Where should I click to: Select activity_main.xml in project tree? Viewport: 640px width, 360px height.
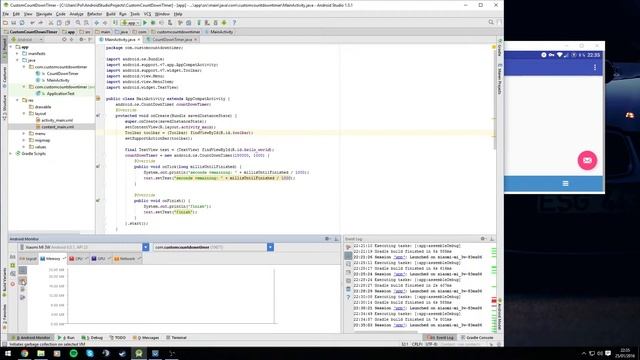coord(57,120)
